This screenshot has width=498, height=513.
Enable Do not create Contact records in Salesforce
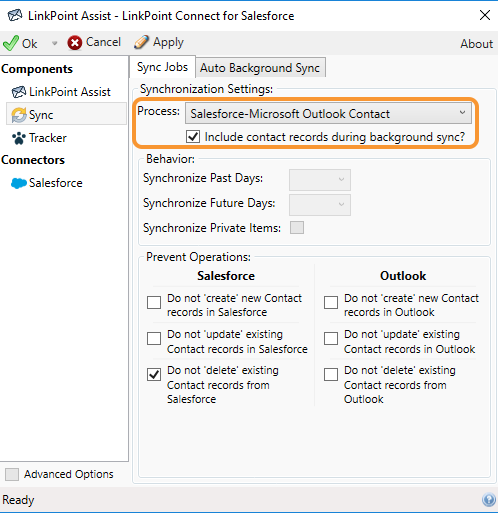154,302
